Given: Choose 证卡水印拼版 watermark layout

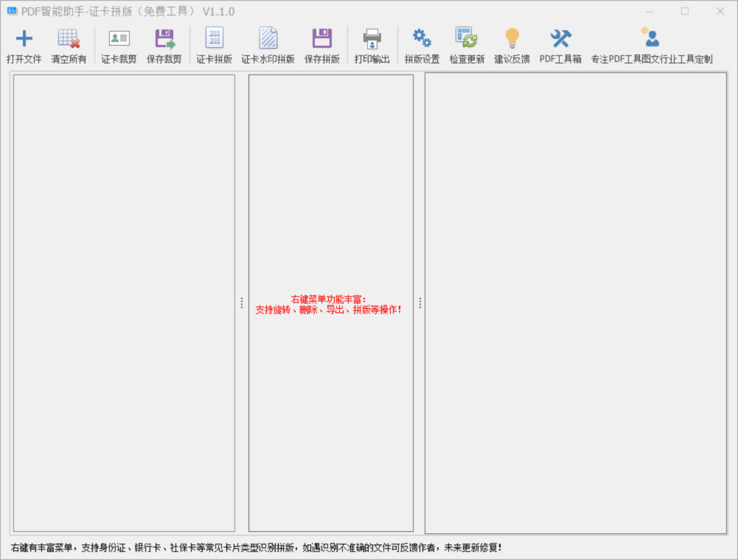Looking at the screenshot, I should coord(268,39).
